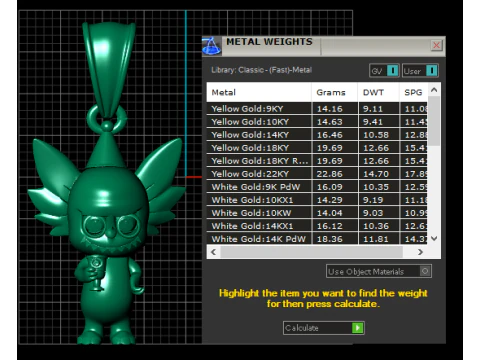
Task: Click the 14.70 DWT cell
Action: 379,174
